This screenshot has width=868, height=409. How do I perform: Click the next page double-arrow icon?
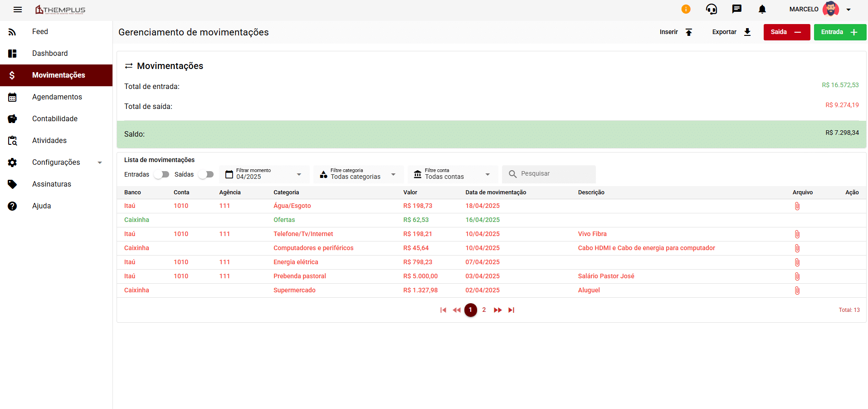pyautogui.click(x=497, y=310)
